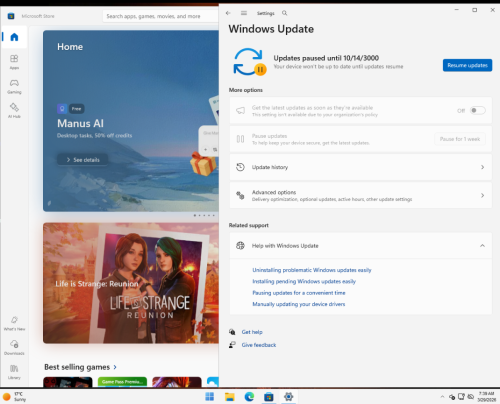Open the Apps section in Store sidebar
500x404 pixels.
pos(14,62)
